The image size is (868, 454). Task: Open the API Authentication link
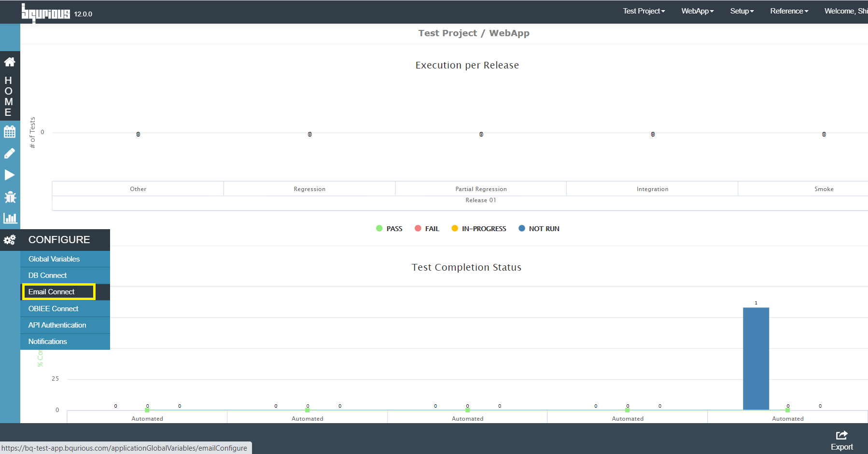65,325
